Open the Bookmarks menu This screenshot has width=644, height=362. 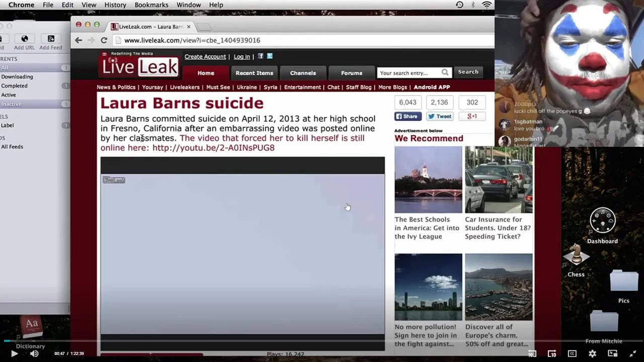[151, 5]
